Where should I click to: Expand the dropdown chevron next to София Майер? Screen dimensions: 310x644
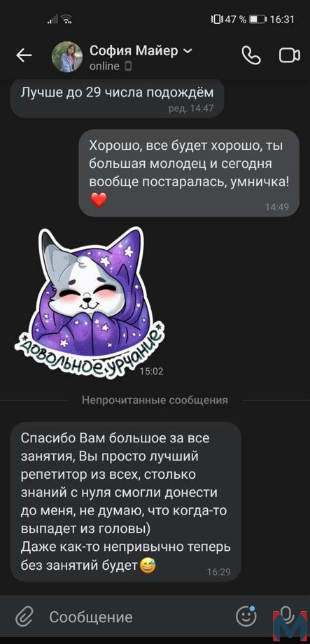click(188, 51)
